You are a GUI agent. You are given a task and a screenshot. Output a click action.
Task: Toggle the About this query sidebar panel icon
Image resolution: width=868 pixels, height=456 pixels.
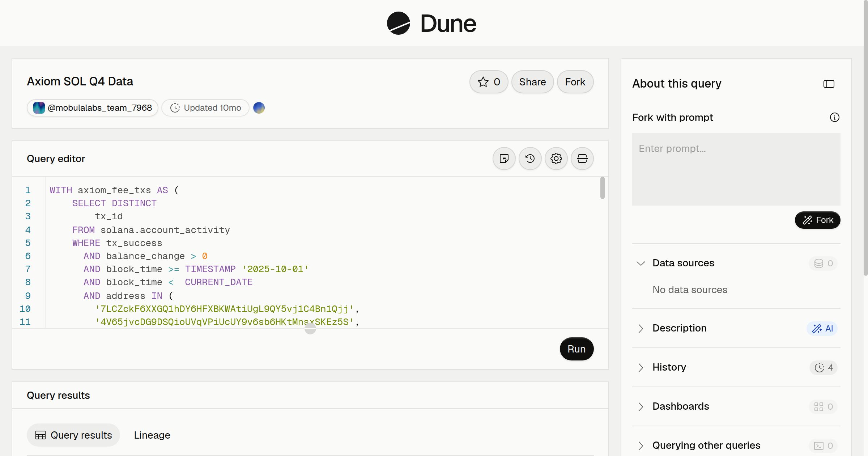coord(829,84)
